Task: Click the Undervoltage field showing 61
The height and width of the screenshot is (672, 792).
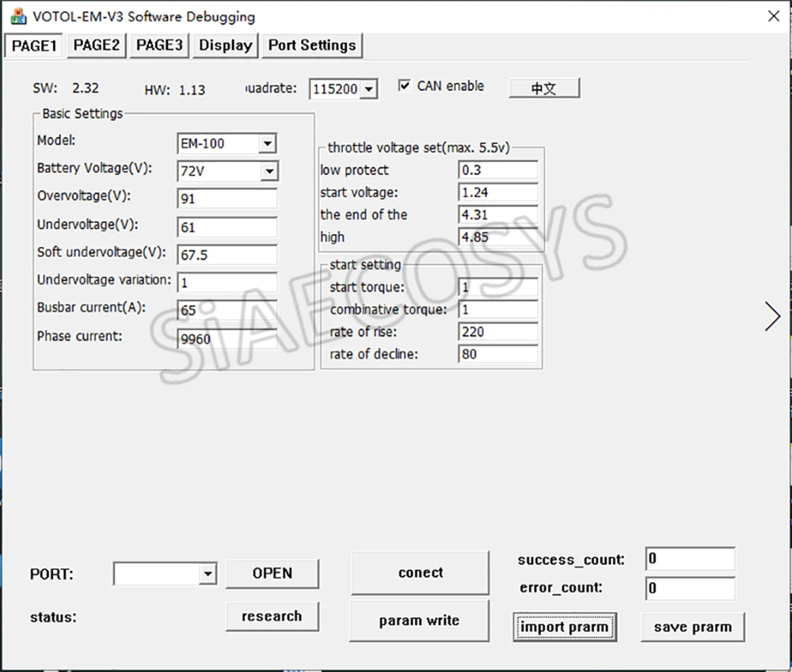Action: [227, 227]
